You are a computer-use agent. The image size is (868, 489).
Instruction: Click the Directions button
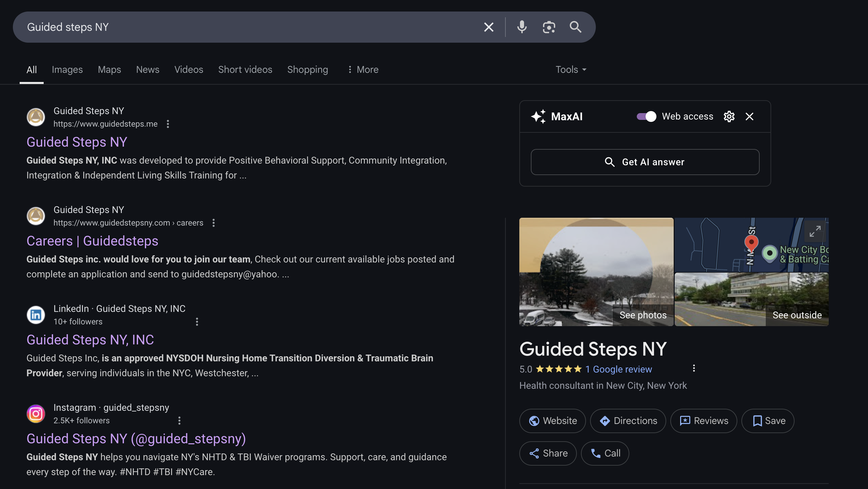click(628, 421)
